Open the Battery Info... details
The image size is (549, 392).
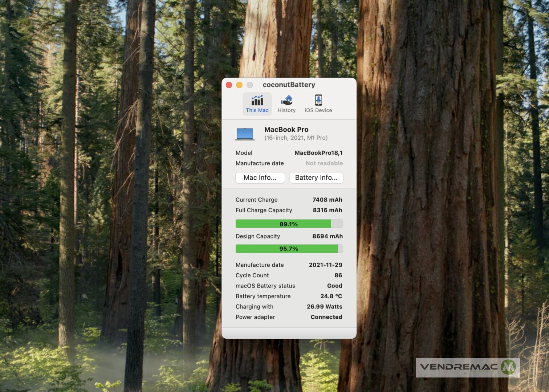[316, 177]
